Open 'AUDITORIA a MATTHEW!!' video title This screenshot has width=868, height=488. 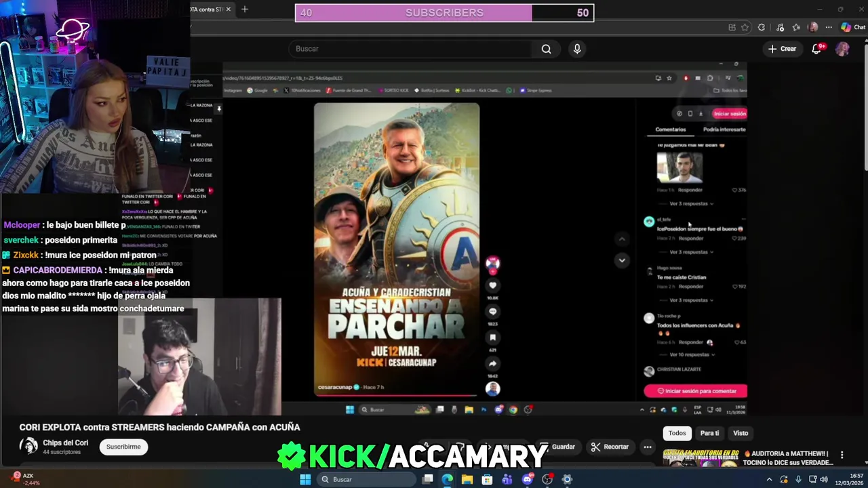[787, 458]
